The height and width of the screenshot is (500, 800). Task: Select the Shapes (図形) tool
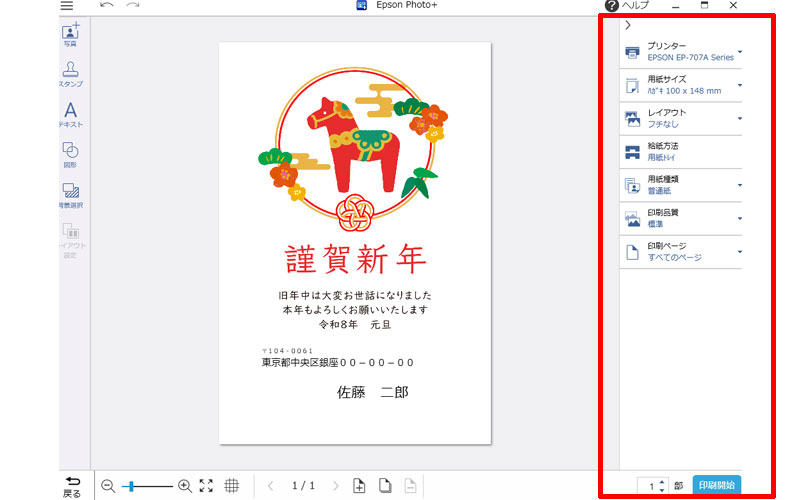(x=70, y=155)
